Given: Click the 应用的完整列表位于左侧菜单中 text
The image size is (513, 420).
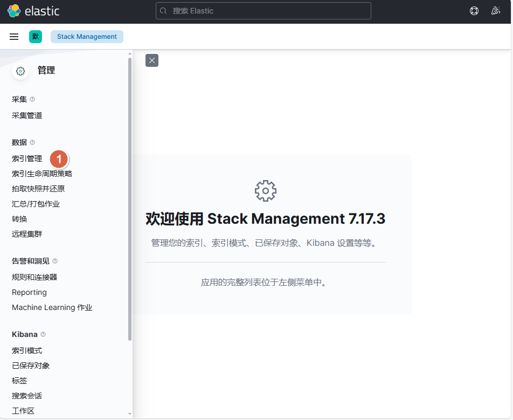Looking at the screenshot, I should pos(264,282).
